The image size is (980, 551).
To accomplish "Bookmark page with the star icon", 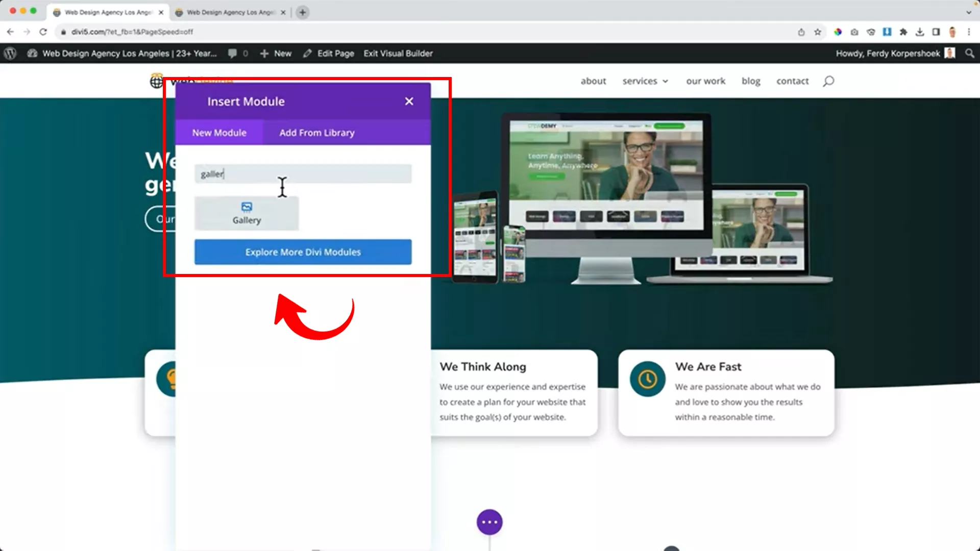I will click(818, 32).
